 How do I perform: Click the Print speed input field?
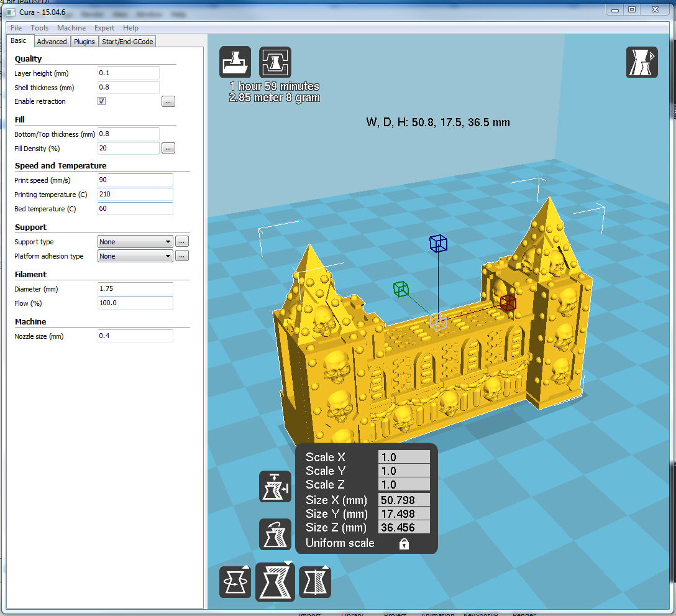point(135,180)
